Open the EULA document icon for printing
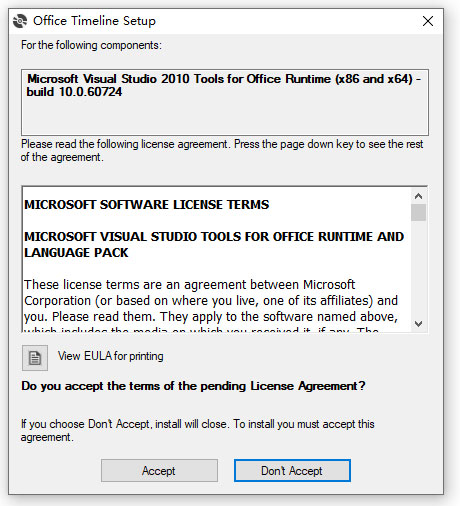The width and height of the screenshot is (460, 506). coord(35,358)
